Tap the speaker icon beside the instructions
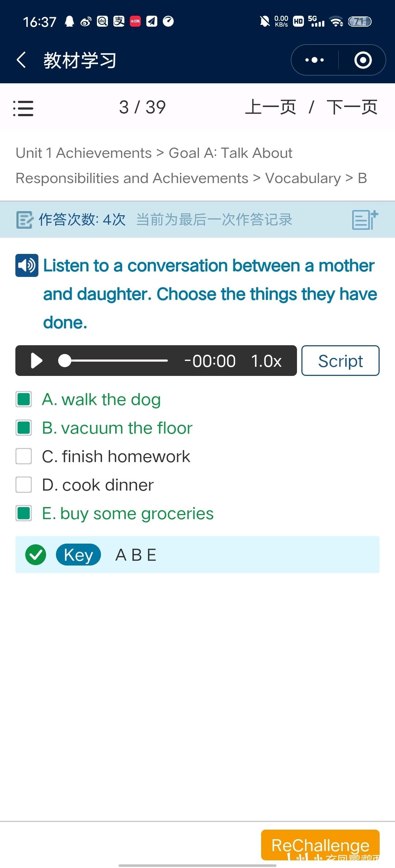 27,265
